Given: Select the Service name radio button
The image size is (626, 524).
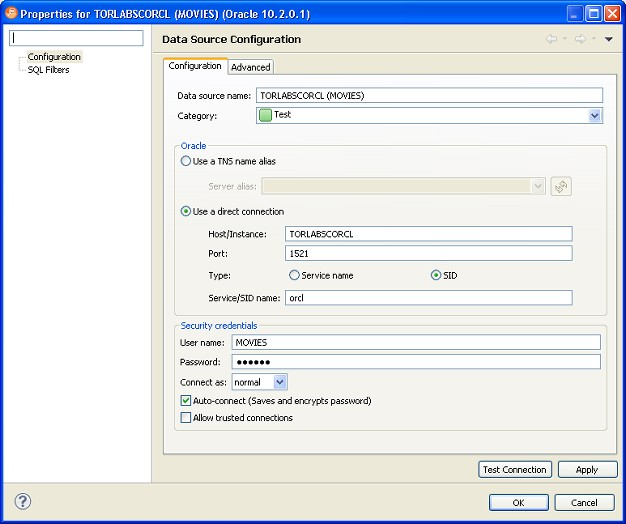Looking at the screenshot, I should tap(294, 275).
